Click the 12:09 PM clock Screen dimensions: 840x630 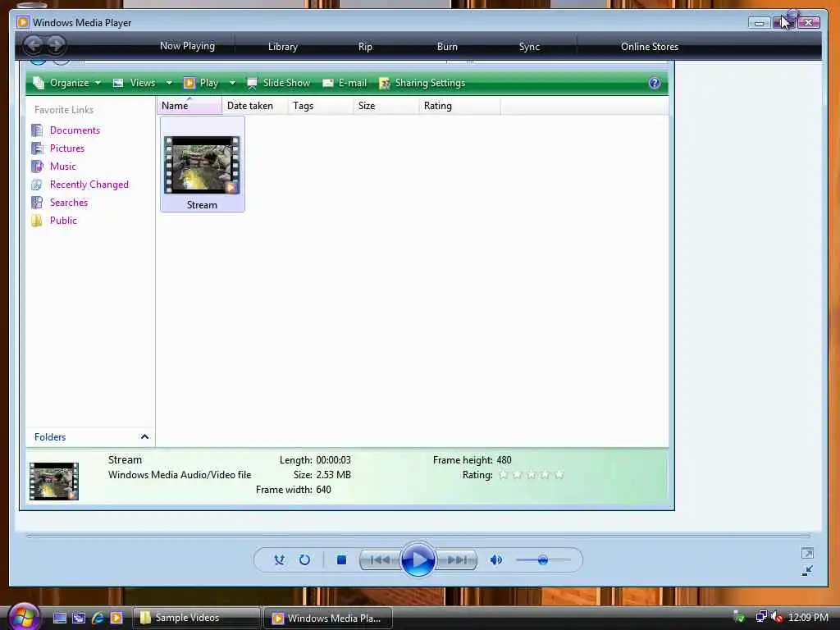coord(808,618)
